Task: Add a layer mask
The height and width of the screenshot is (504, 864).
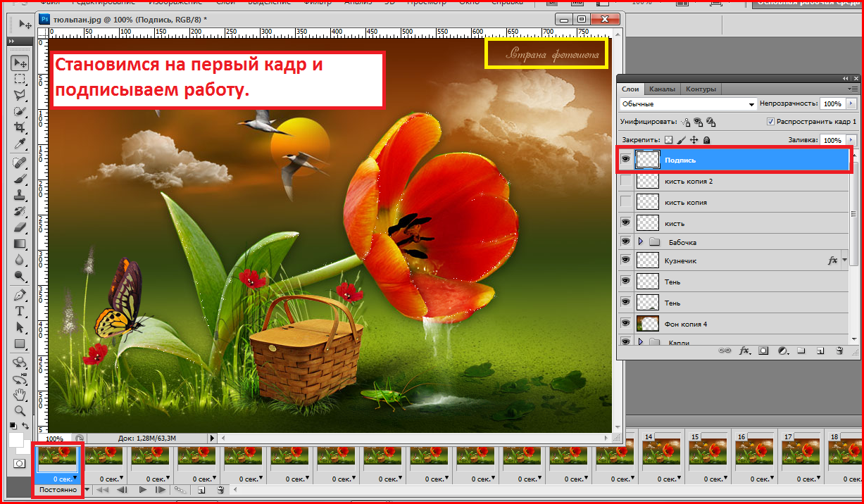Action: (x=763, y=350)
